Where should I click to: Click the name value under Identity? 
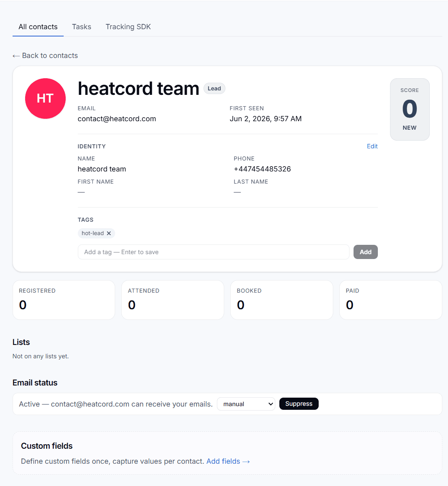click(102, 169)
